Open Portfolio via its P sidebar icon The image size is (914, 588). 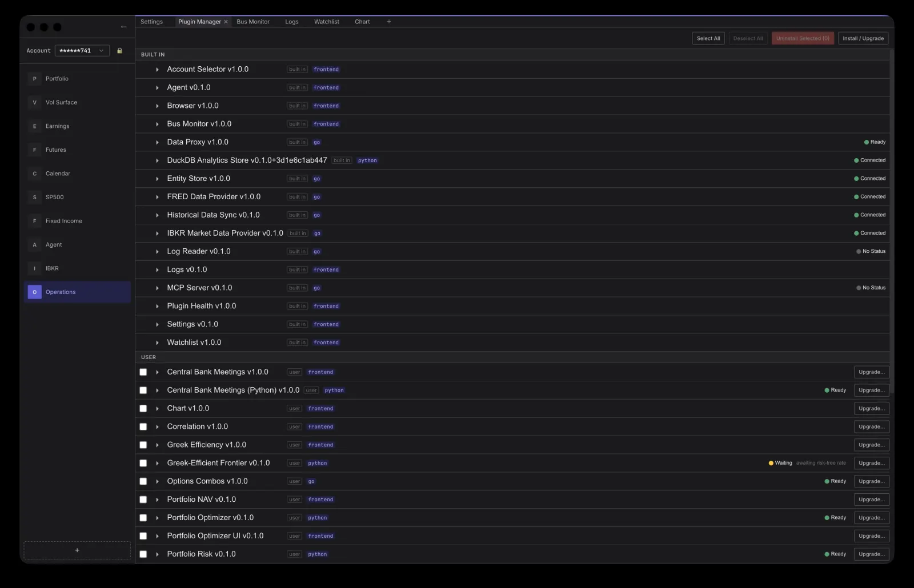pos(34,79)
